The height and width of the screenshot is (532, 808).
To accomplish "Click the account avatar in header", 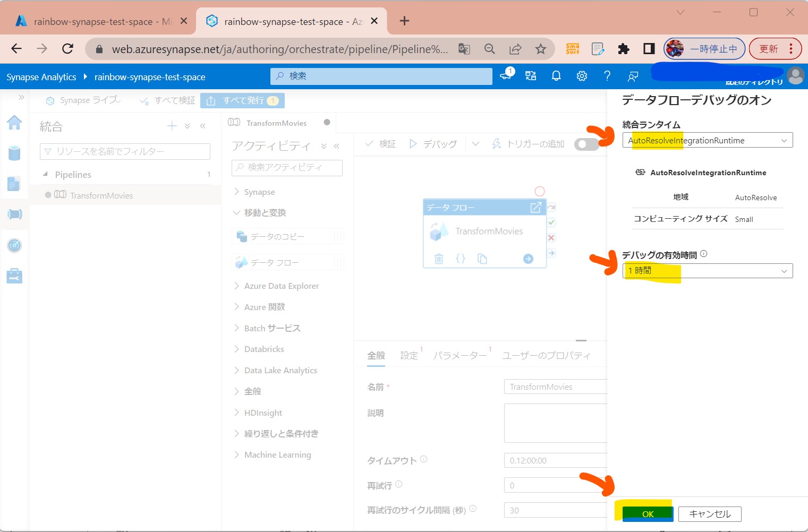I will point(796,76).
